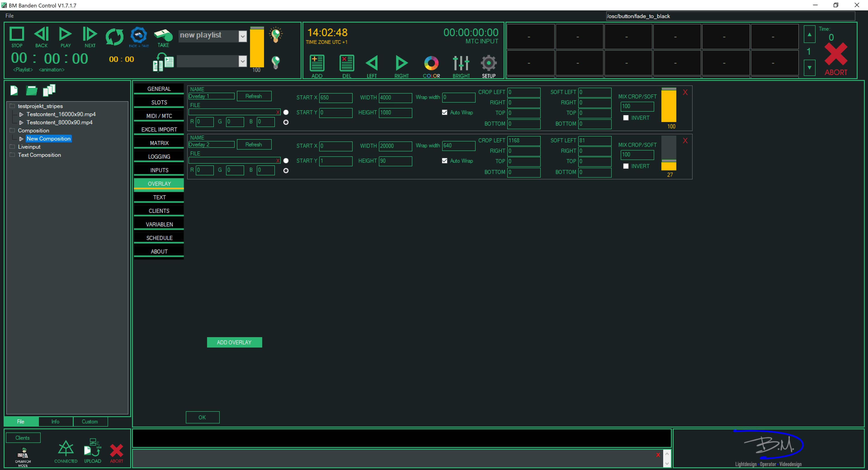Toggle Auto Wrap for Overlay 1
868x470 pixels.
click(x=444, y=113)
